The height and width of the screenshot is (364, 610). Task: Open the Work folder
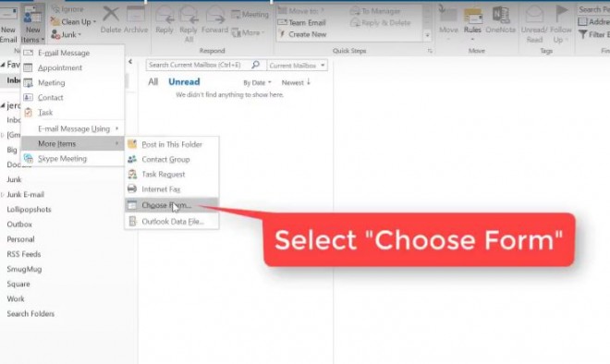coord(16,298)
